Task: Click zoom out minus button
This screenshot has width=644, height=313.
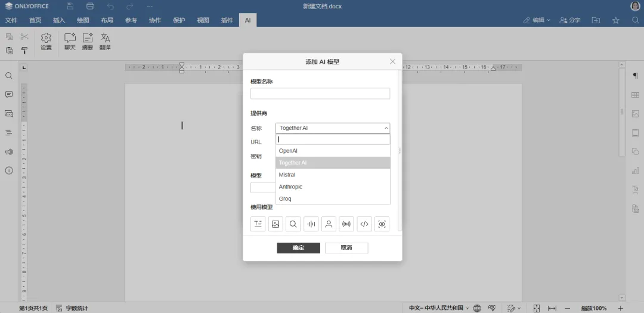Action: point(567,308)
